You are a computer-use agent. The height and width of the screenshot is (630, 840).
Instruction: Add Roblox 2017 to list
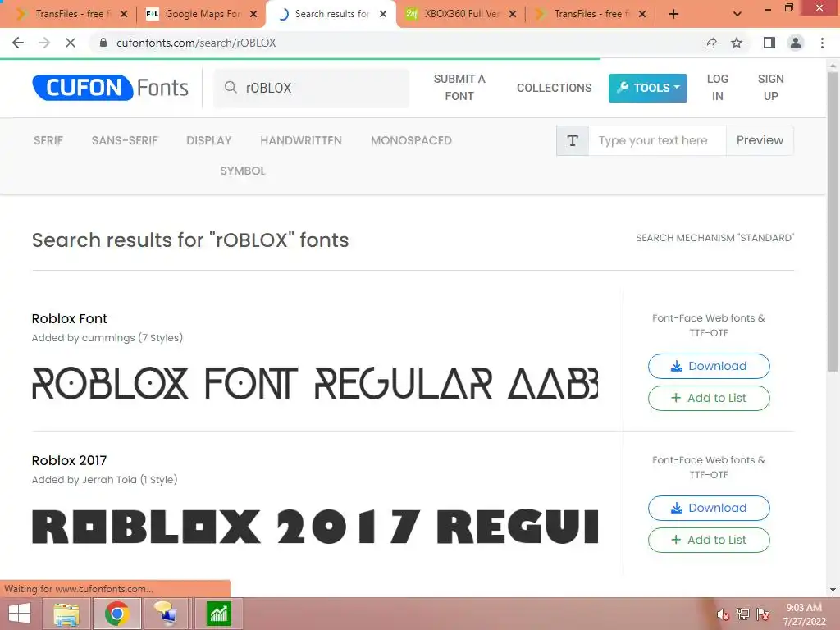click(709, 540)
